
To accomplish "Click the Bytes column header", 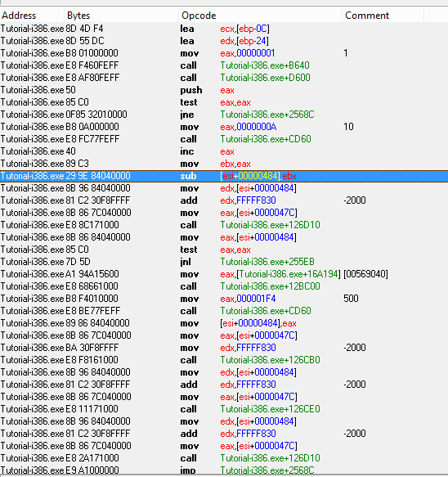I will point(121,16).
